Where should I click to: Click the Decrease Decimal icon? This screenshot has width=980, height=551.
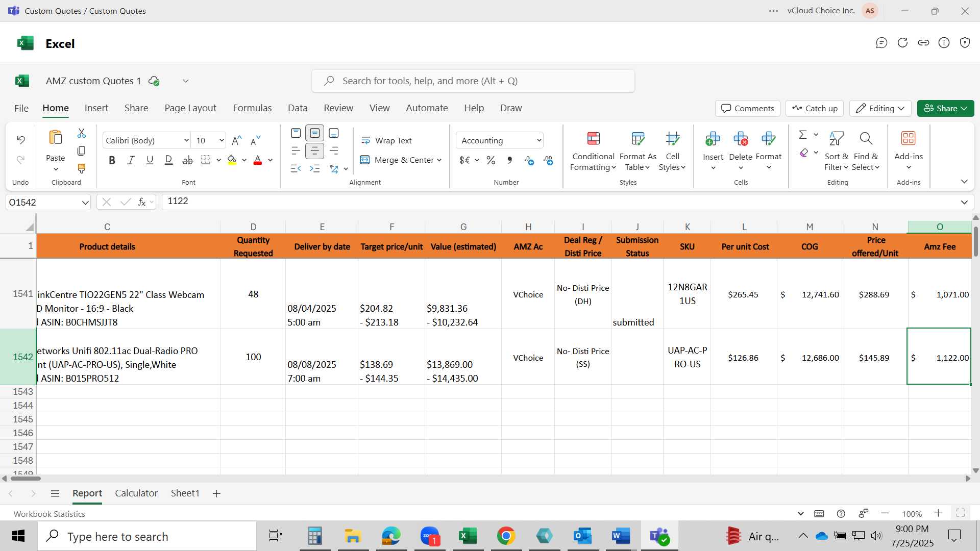[548, 160]
